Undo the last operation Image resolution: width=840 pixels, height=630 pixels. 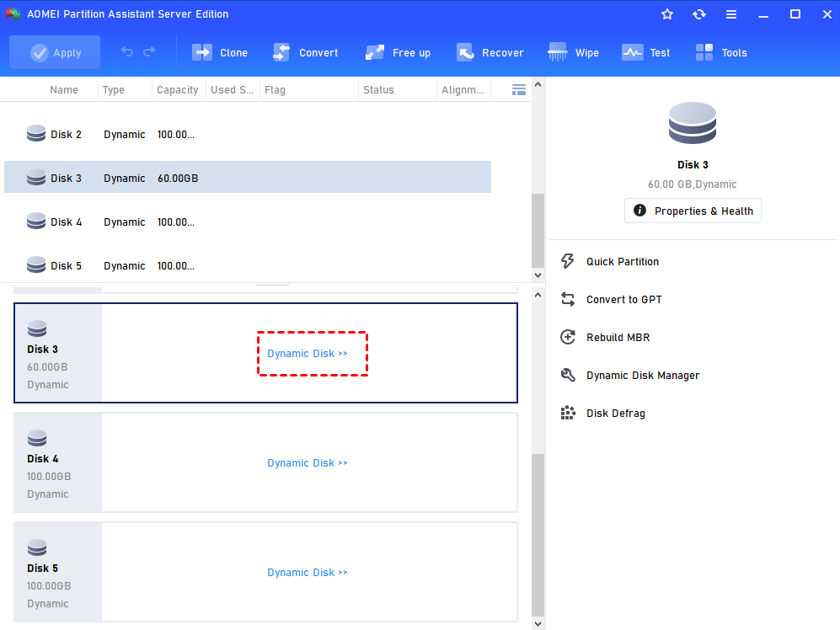pos(127,52)
